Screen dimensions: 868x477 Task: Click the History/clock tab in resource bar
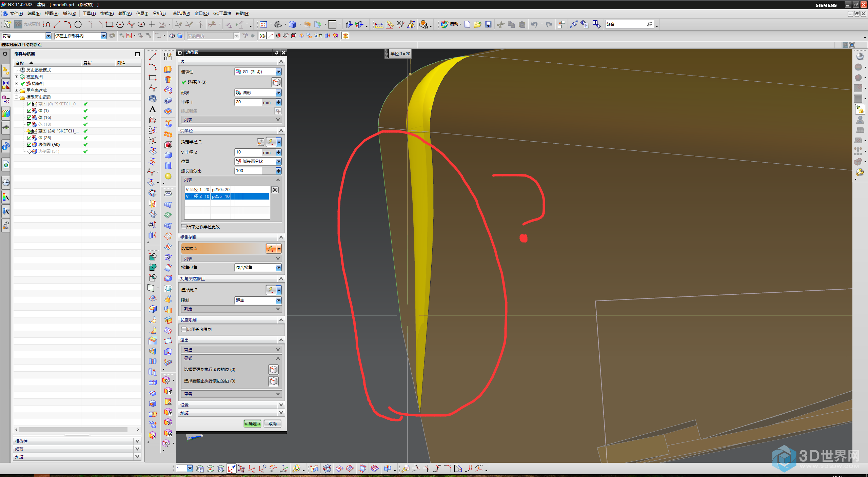coord(6,183)
